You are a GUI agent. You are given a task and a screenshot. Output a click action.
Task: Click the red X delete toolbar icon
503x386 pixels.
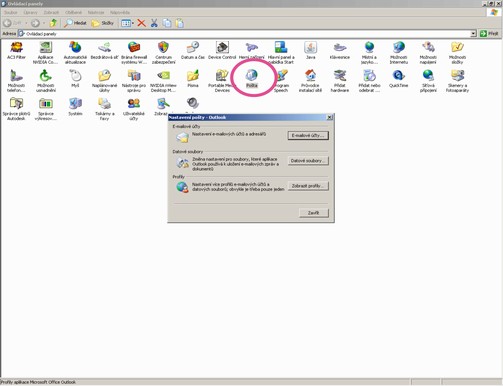coord(141,23)
